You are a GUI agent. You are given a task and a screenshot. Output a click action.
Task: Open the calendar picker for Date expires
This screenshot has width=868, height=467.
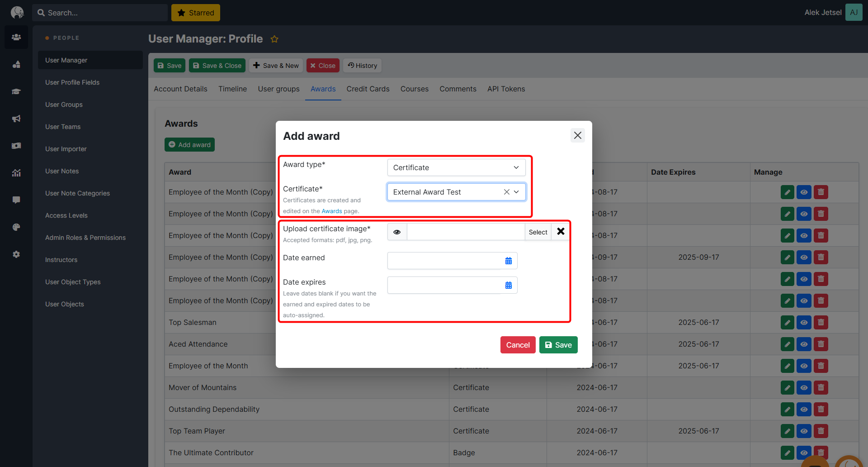pos(508,285)
